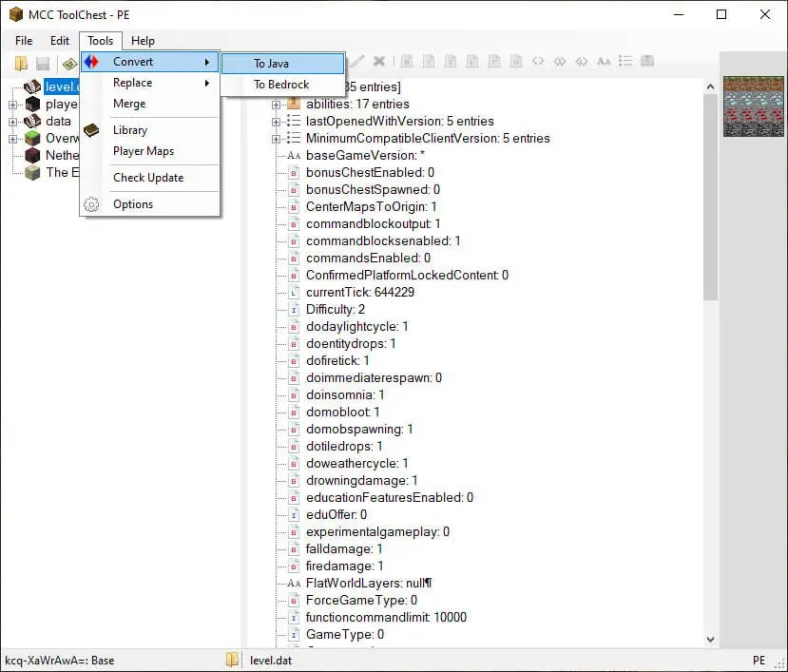Select the 'currentTick: 644229' row
The width and height of the screenshot is (788, 672).
[x=360, y=293]
